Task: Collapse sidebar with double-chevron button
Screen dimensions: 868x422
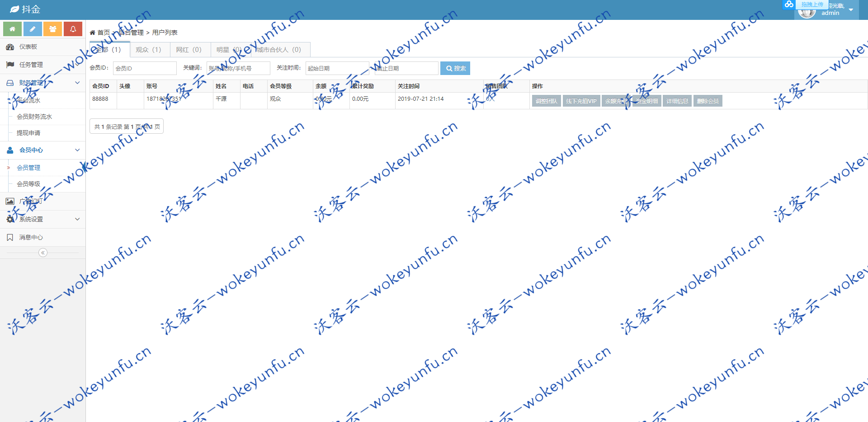Action: pyautogui.click(x=43, y=253)
